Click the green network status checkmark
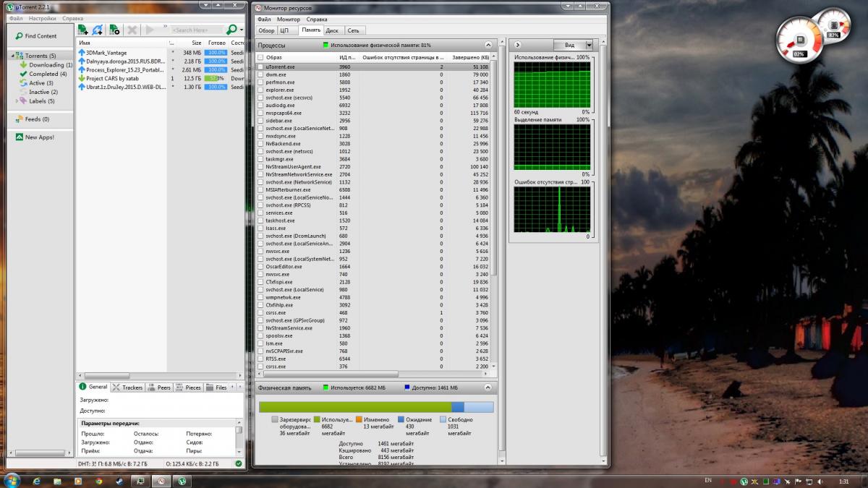The height and width of the screenshot is (488, 868). (x=239, y=463)
